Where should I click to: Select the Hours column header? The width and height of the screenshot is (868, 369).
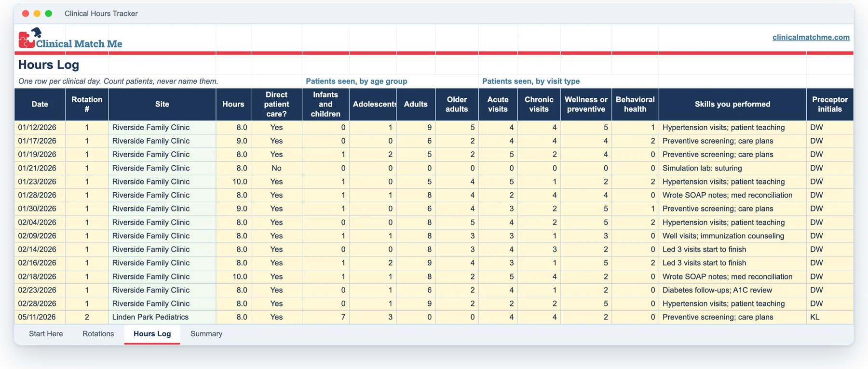[233, 104]
